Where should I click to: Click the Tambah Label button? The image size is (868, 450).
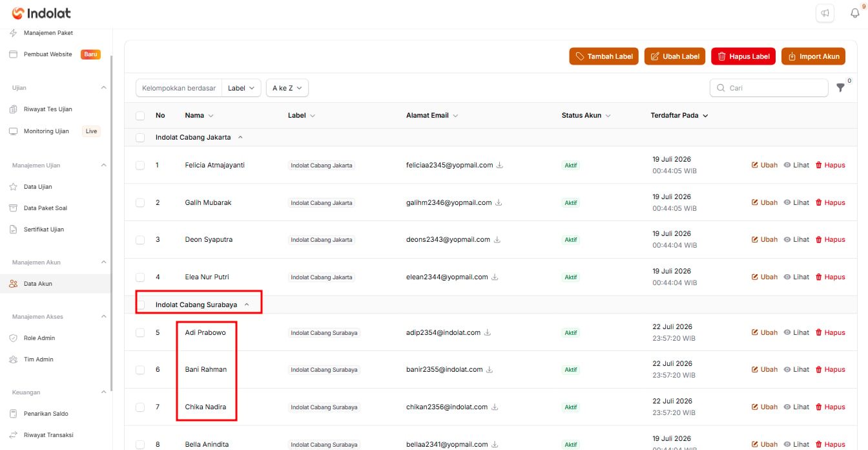pos(604,56)
